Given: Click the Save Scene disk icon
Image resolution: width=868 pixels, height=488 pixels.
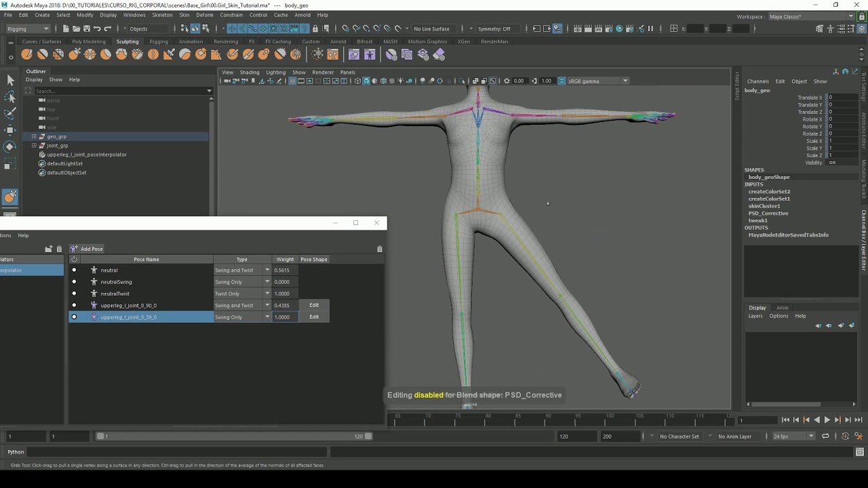Looking at the screenshot, I should click(86, 28).
